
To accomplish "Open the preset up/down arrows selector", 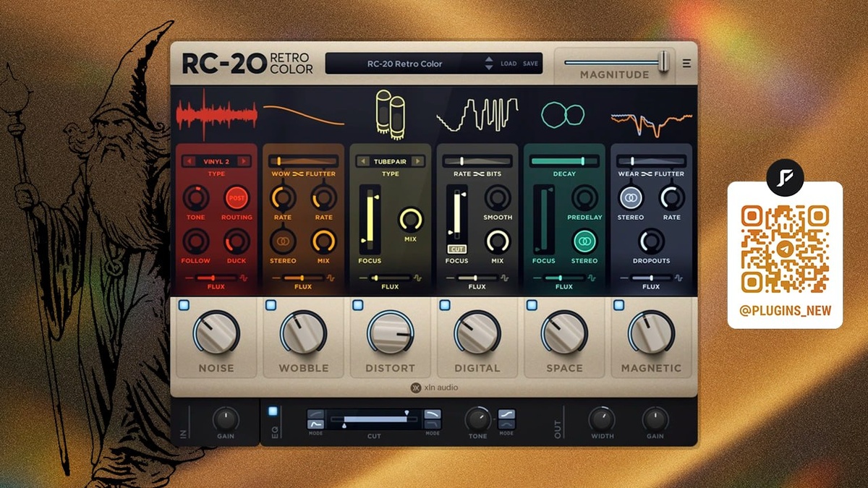I will click(x=489, y=64).
